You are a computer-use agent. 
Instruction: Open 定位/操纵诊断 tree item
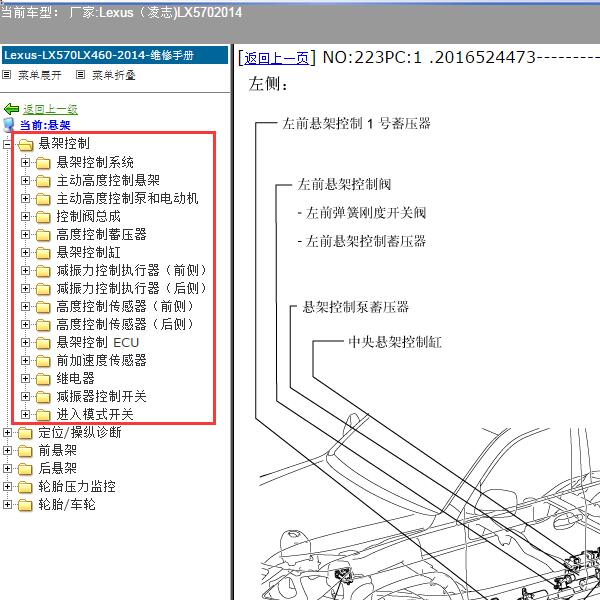pos(80,432)
